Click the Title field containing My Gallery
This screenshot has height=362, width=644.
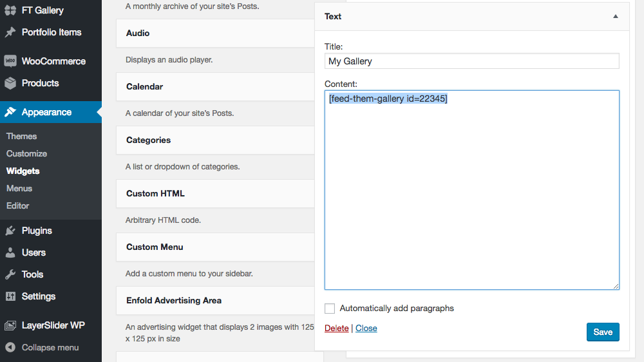471,61
